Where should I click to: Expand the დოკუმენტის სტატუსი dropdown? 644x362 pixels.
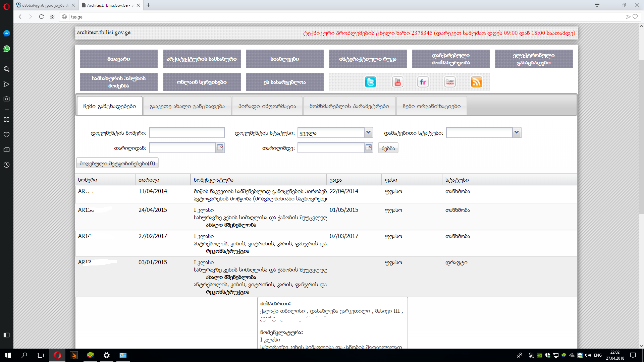pos(368,133)
